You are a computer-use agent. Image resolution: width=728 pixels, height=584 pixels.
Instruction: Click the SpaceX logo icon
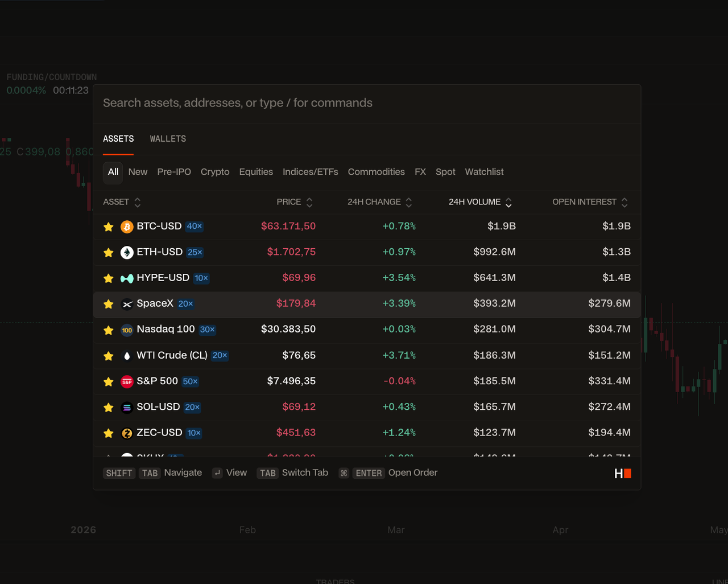click(127, 305)
